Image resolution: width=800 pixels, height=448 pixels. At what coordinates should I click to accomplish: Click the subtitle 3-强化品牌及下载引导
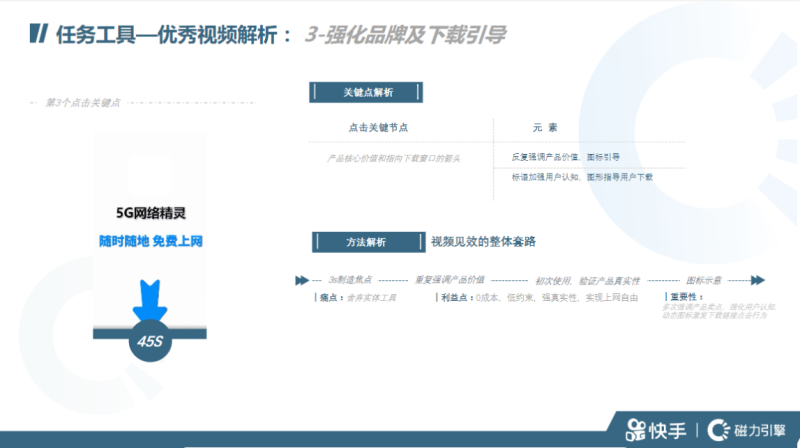405,35
